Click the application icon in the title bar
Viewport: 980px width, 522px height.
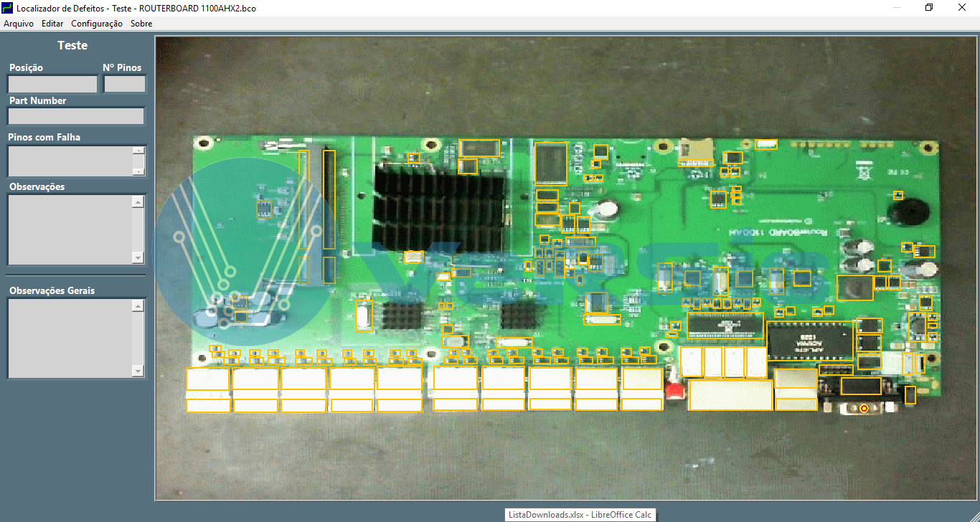click(x=8, y=8)
